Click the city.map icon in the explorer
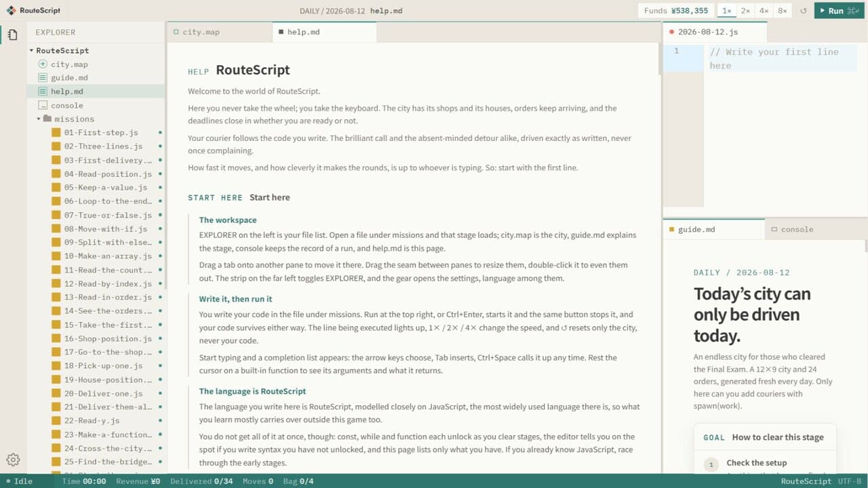Image resolution: width=868 pixels, height=488 pixels. 43,64
